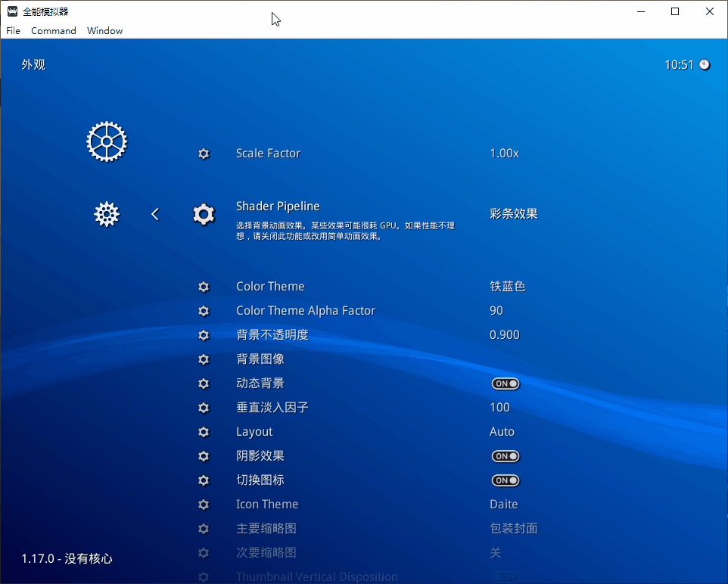The width and height of the screenshot is (728, 584).
Task: Select the 动态背景 setting label
Action: 260,384
